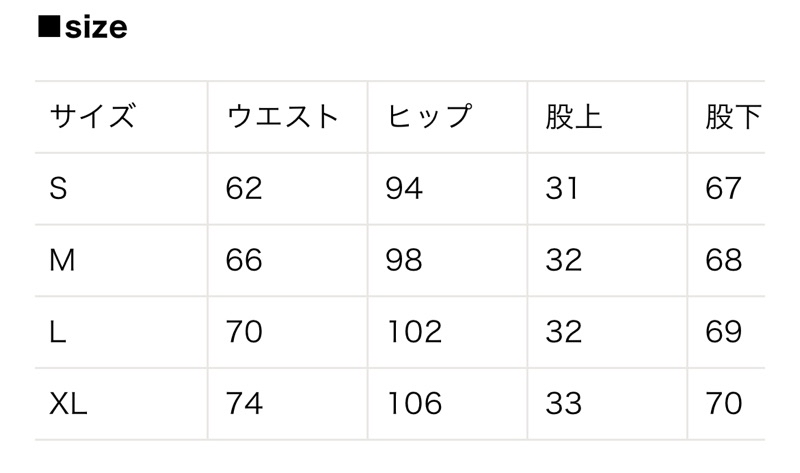This screenshot has height=473, width=800.
Task: Click hip value 102 for size L
Action: click(x=414, y=332)
